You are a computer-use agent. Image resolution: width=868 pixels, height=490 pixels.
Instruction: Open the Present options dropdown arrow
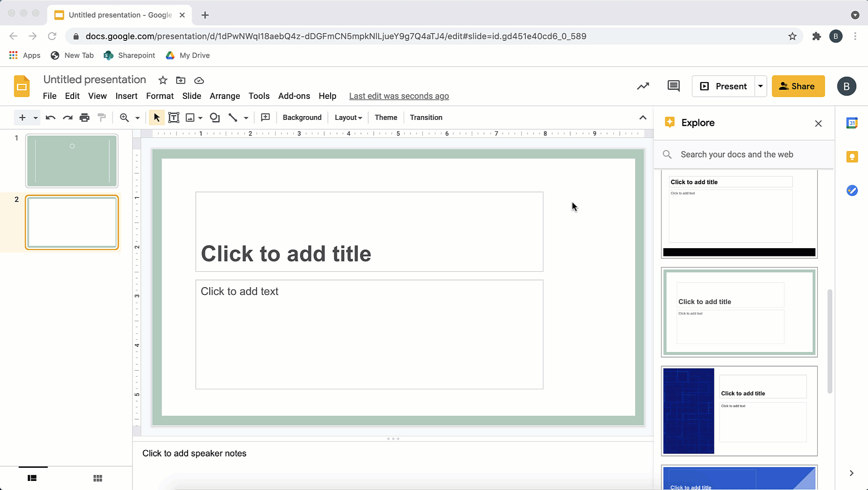760,86
